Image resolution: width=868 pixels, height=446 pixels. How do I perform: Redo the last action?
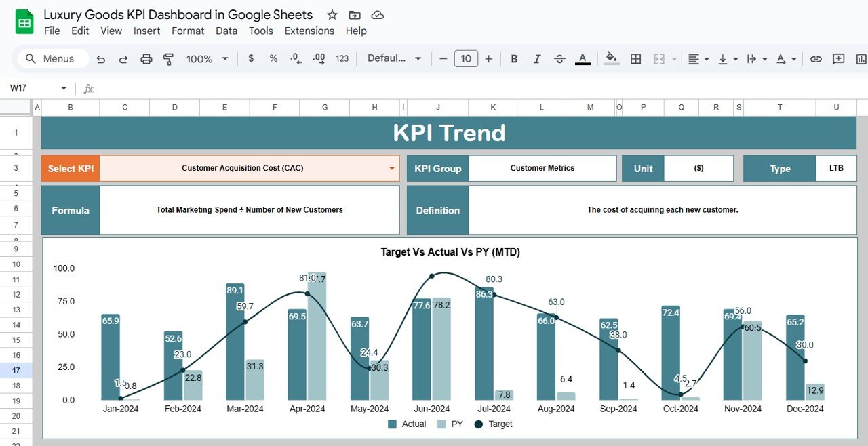pos(123,59)
